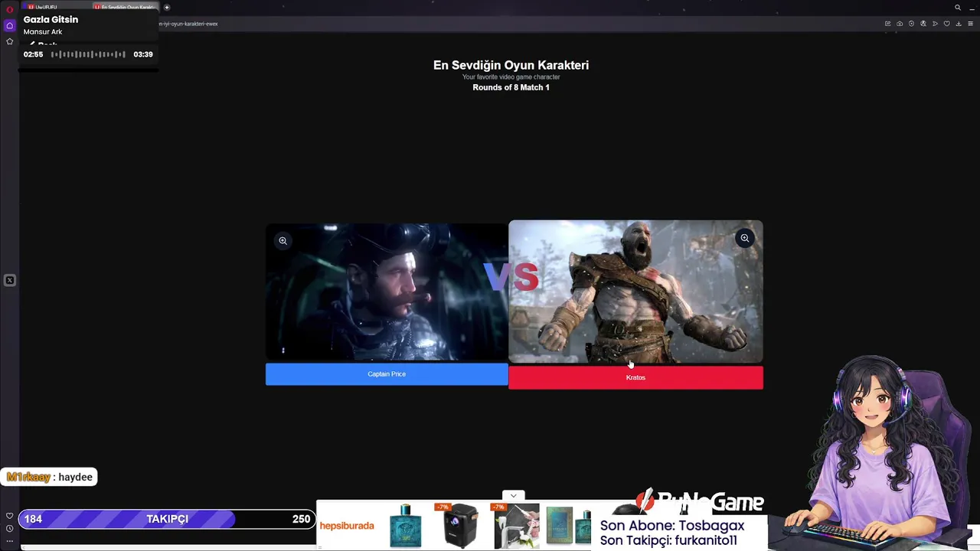Seek within the music player waveform
This screenshot has width=980, height=551.
(x=88, y=54)
